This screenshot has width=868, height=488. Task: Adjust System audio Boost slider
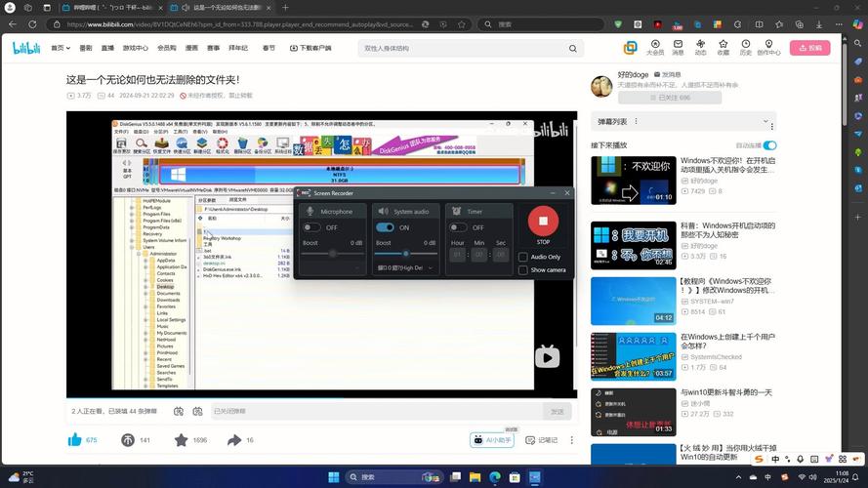406,254
